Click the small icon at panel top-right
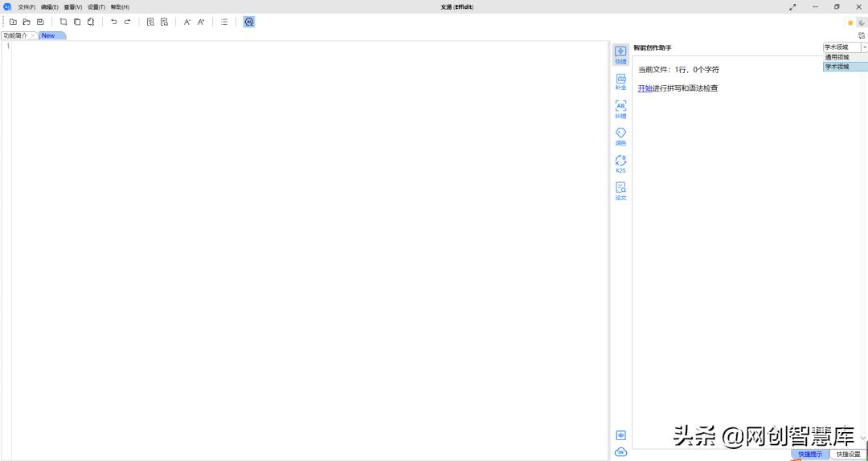The height and width of the screenshot is (461, 868). point(862,35)
